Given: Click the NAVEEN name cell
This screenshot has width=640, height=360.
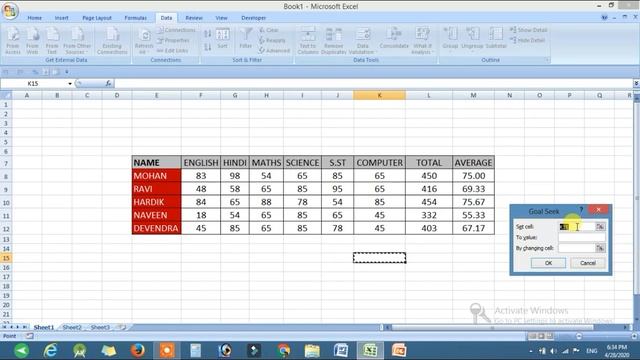Looking at the screenshot, I should (x=156, y=215).
